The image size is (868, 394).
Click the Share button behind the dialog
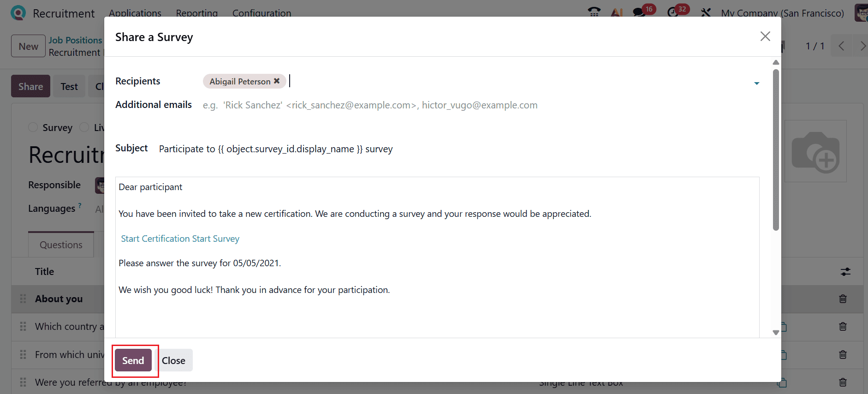pos(31,86)
